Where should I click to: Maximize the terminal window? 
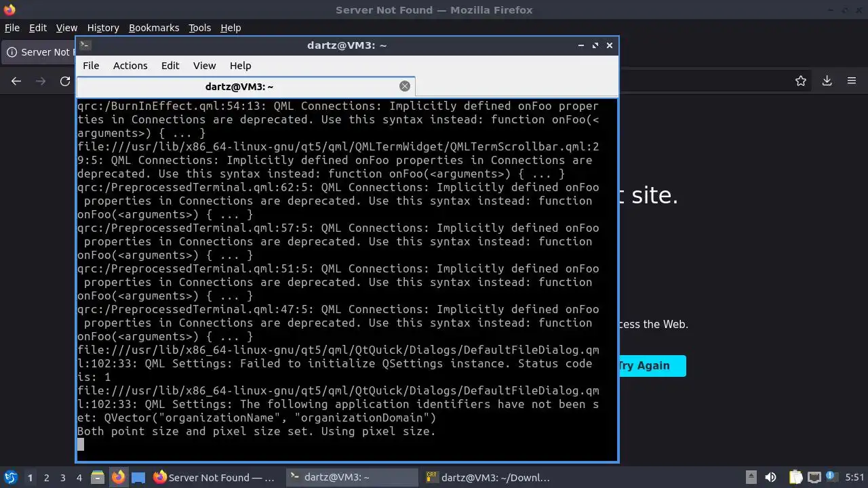(x=595, y=45)
